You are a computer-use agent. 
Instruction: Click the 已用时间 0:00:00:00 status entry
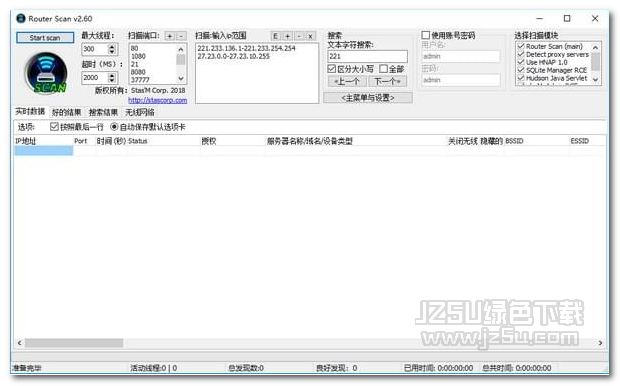[x=438, y=368]
